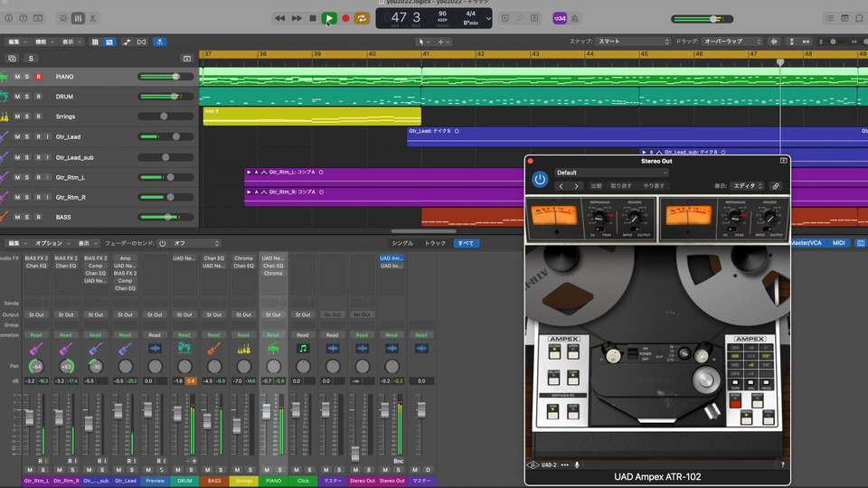This screenshot has width=868, height=488.
Task: Toggle record enable on the PIANO track
Action: (38, 77)
